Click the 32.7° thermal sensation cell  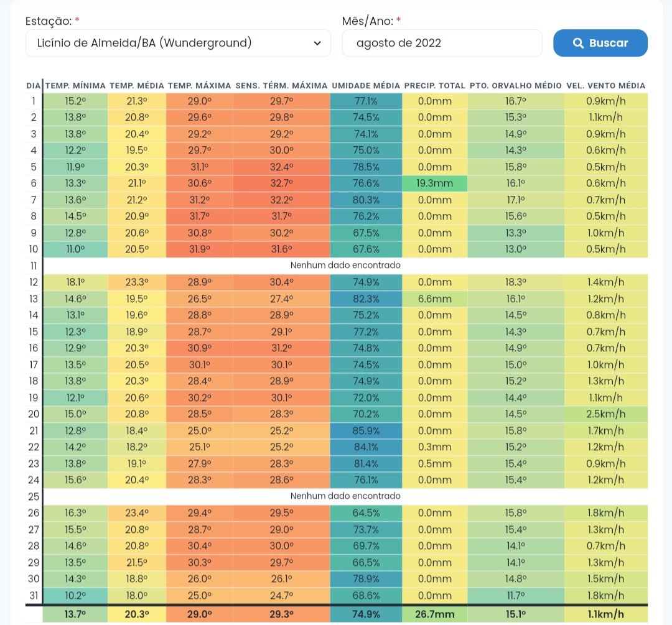point(282,183)
